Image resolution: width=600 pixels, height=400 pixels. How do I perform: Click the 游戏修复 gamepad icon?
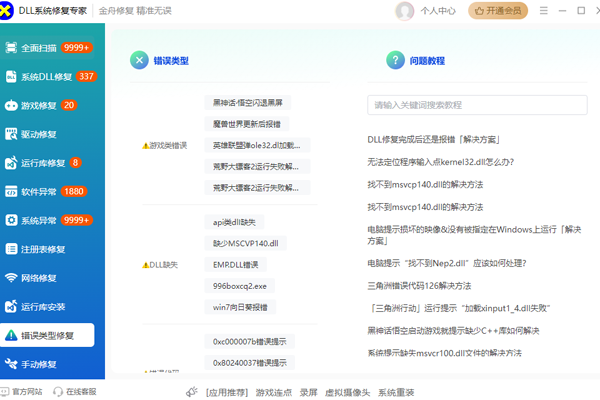[x=12, y=105]
